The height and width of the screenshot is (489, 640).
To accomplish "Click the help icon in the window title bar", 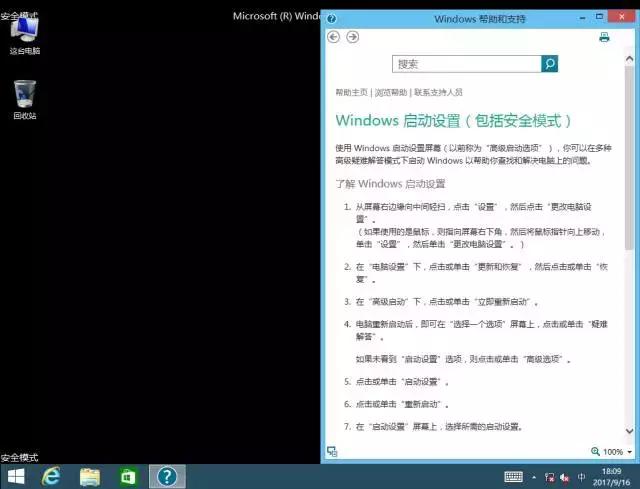I will (331, 18).
